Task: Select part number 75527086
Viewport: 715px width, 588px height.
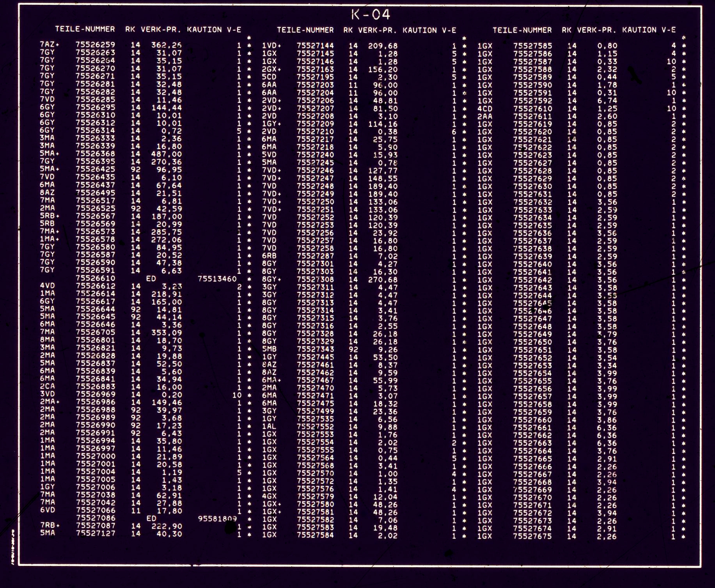Action: pyautogui.click(x=96, y=518)
